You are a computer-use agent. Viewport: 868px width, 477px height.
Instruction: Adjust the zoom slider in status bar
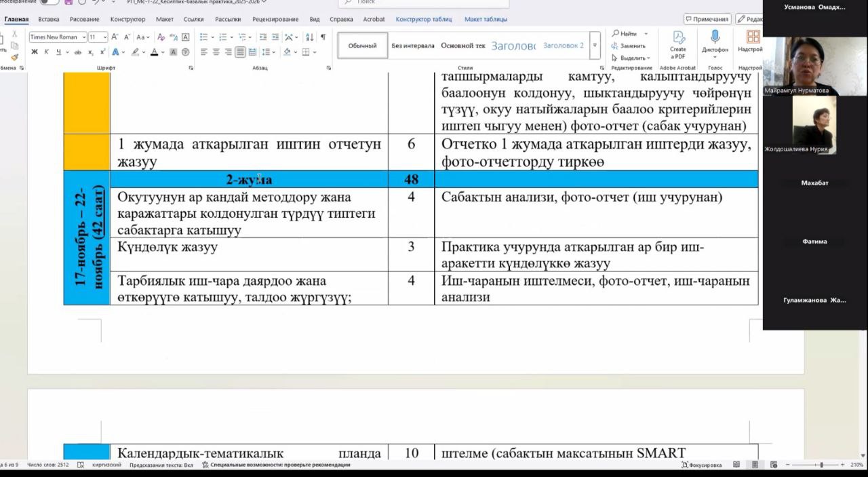pyautogui.click(x=821, y=465)
